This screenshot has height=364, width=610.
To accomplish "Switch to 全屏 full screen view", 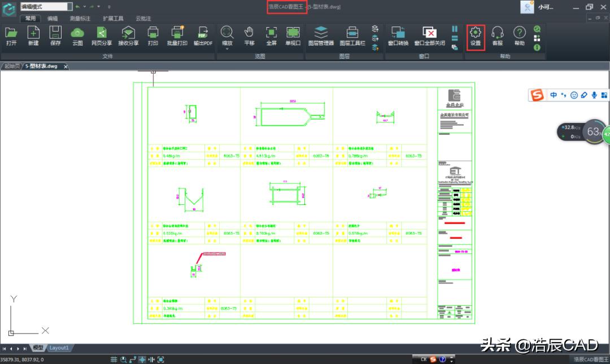I will pyautogui.click(x=271, y=36).
